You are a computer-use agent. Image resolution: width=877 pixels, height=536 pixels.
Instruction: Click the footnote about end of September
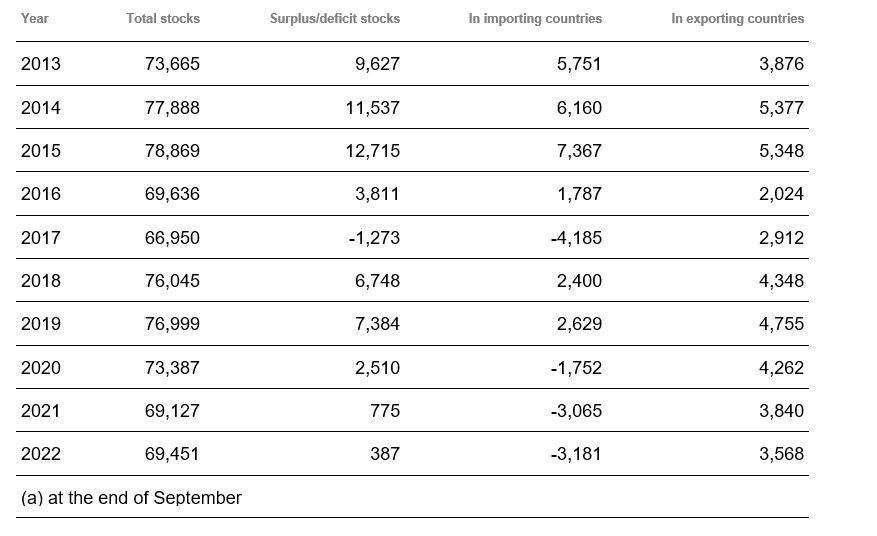coord(131,498)
